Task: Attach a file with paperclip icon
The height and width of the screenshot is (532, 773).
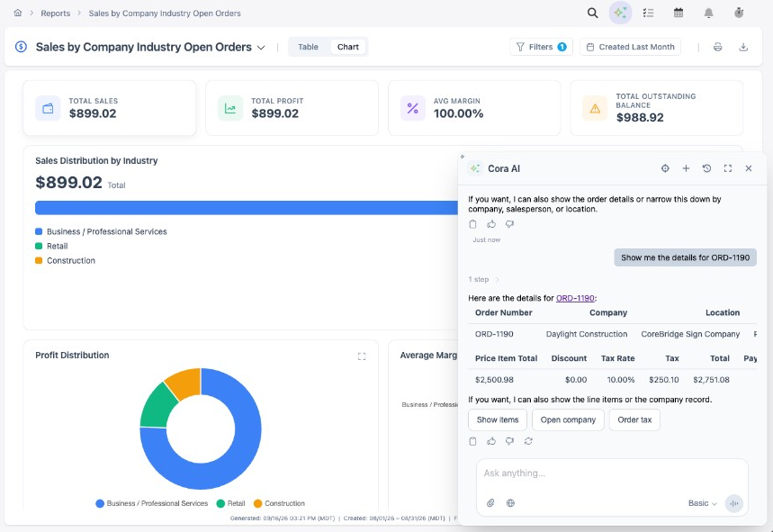Action: 490,503
